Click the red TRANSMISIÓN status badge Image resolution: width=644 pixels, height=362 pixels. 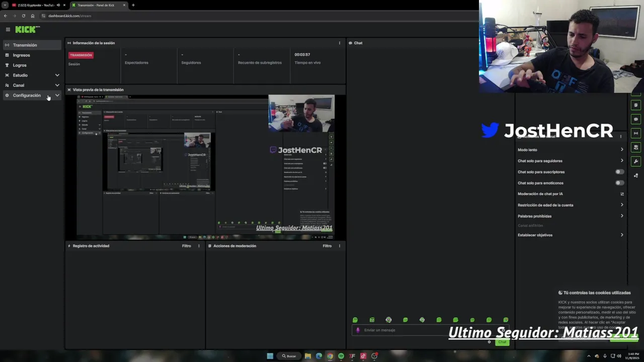point(81,55)
